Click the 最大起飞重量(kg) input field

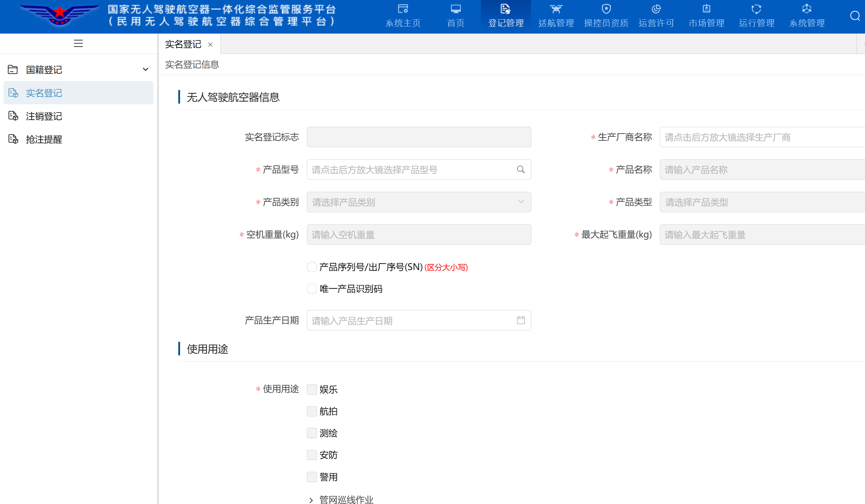click(x=762, y=234)
